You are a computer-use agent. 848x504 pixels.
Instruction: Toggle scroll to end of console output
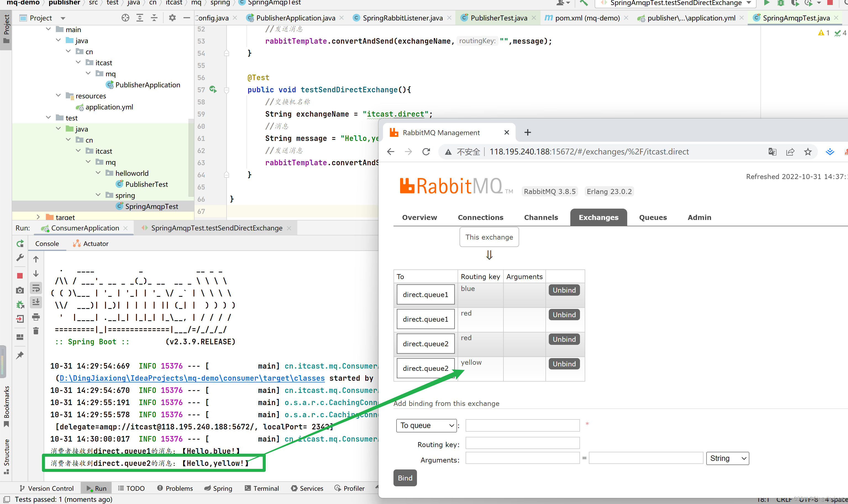click(x=36, y=302)
